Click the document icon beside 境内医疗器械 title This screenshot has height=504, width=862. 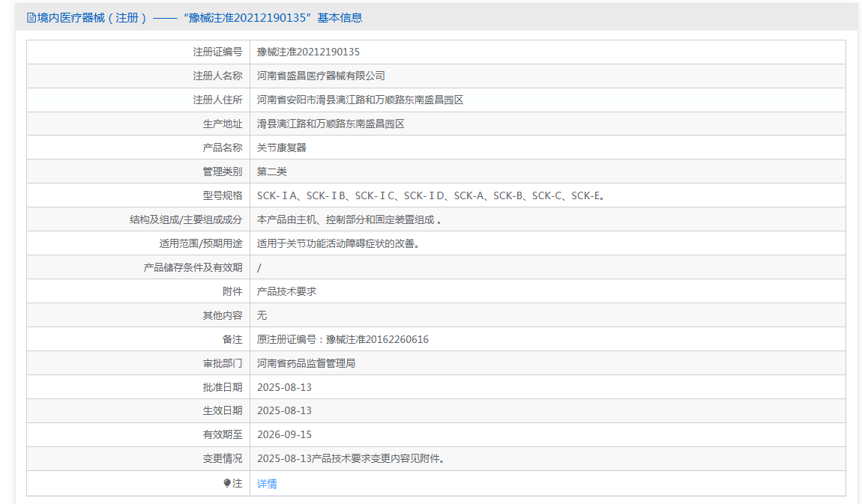coord(31,17)
